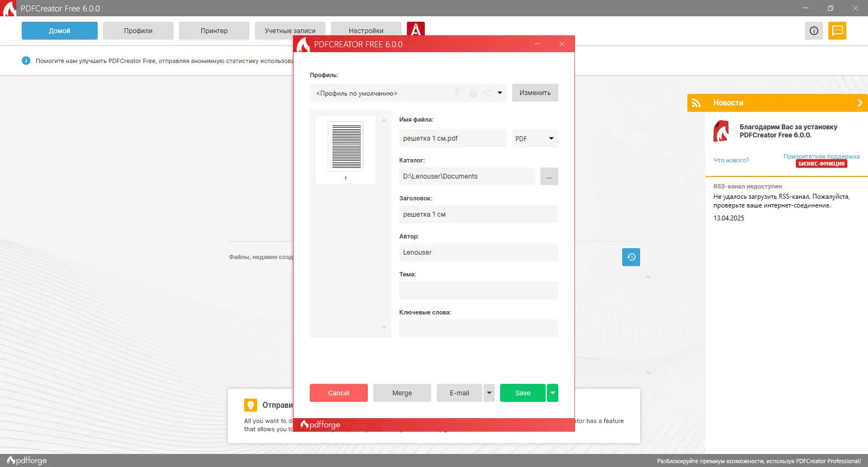This screenshot has height=467, width=868.
Task: Open the Save button dropdown arrow
Action: pos(552,393)
